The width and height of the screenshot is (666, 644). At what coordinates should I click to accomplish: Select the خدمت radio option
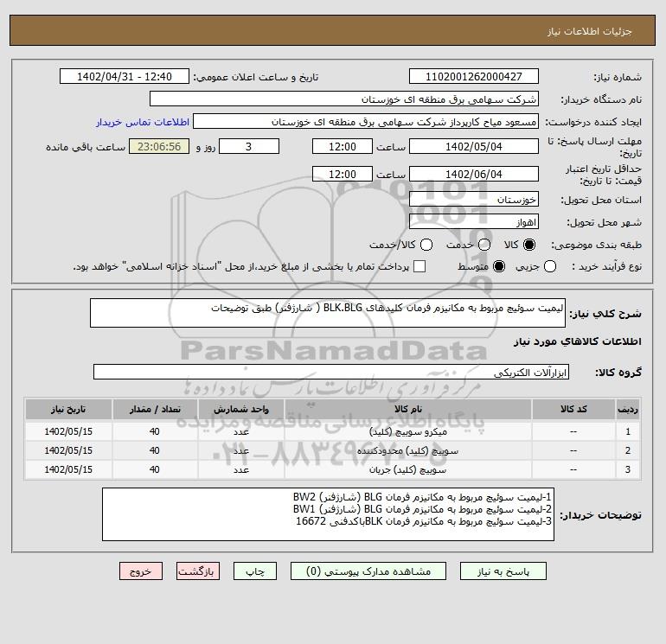484,245
